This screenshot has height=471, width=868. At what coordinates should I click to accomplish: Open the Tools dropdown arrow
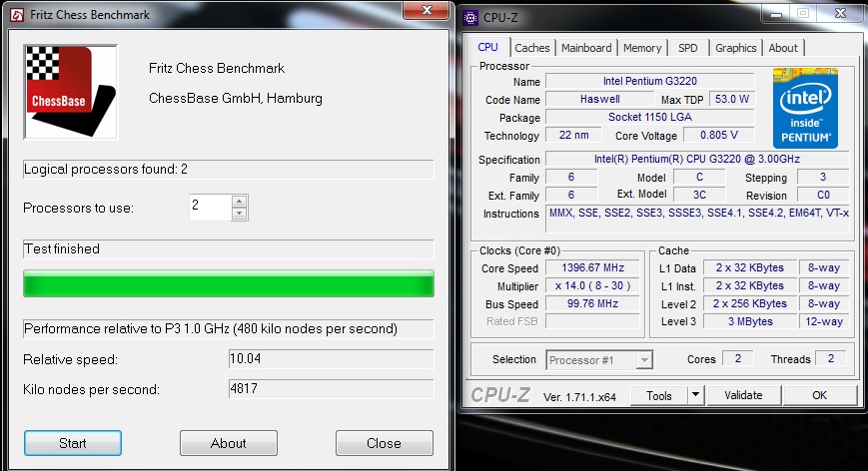tap(695, 396)
